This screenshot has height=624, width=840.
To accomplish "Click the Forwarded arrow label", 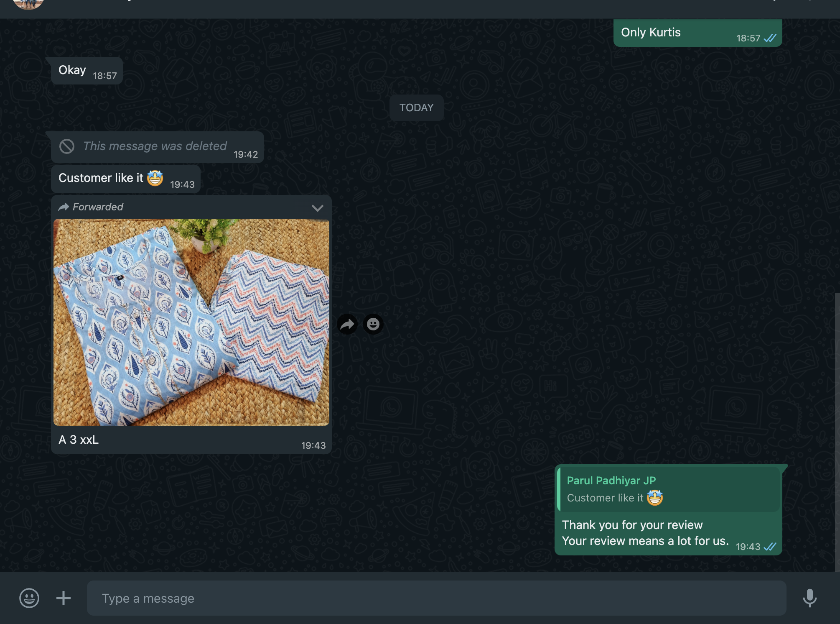I will 91,207.
